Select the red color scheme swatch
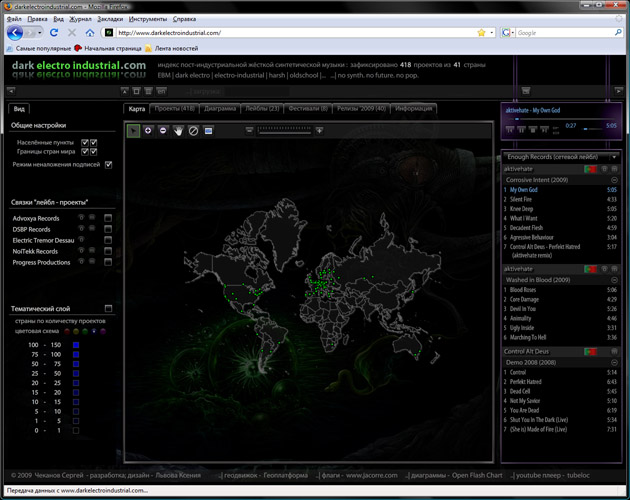The height and width of the screenshot is (500, 630). pos(67,331)
